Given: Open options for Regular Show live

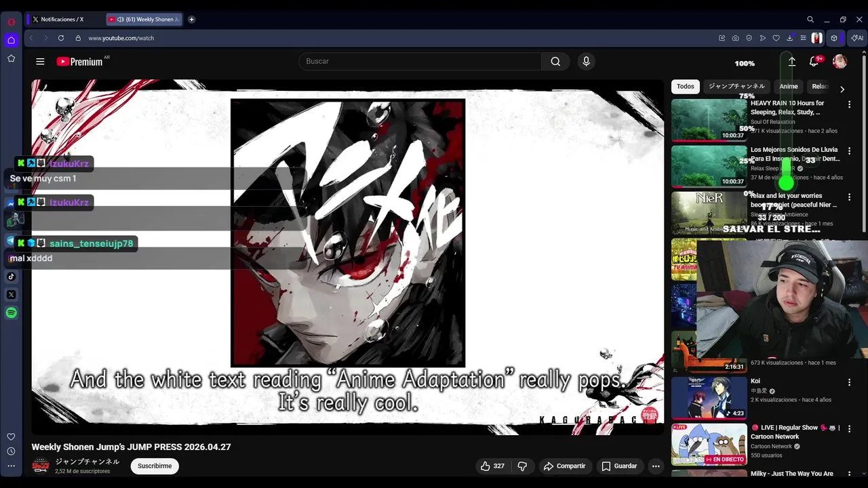Looking at the screenshot, I should pos(849,428).
